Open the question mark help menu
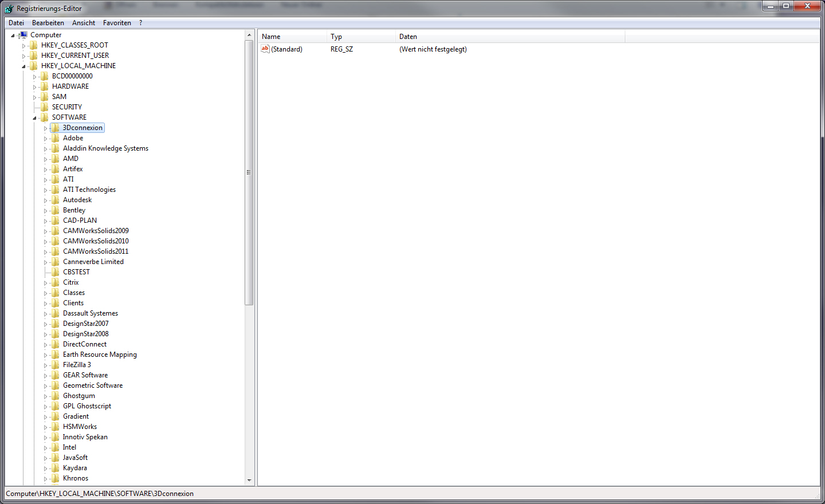 (140, 23)
